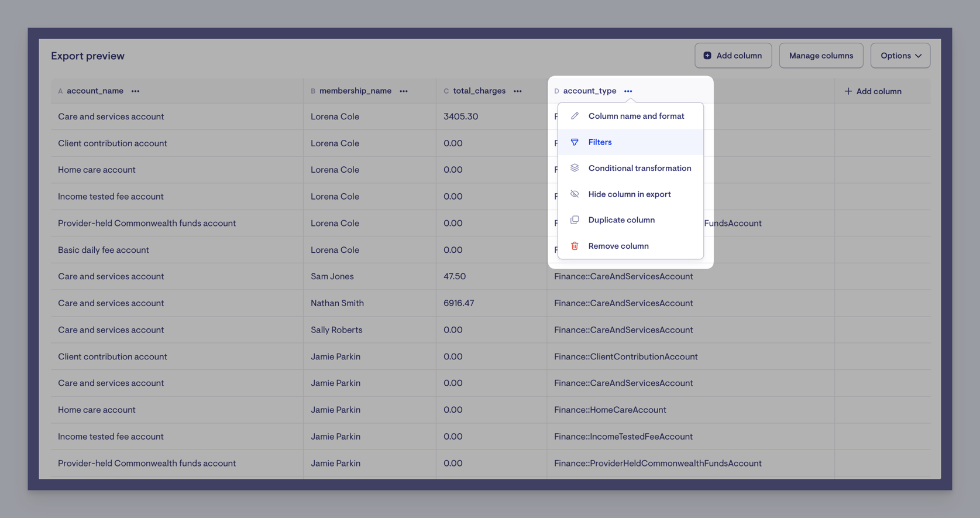Viewport: 980px width, 518px height.
Task: Click the Sam Jones membership cell
Action: (370, 276)
